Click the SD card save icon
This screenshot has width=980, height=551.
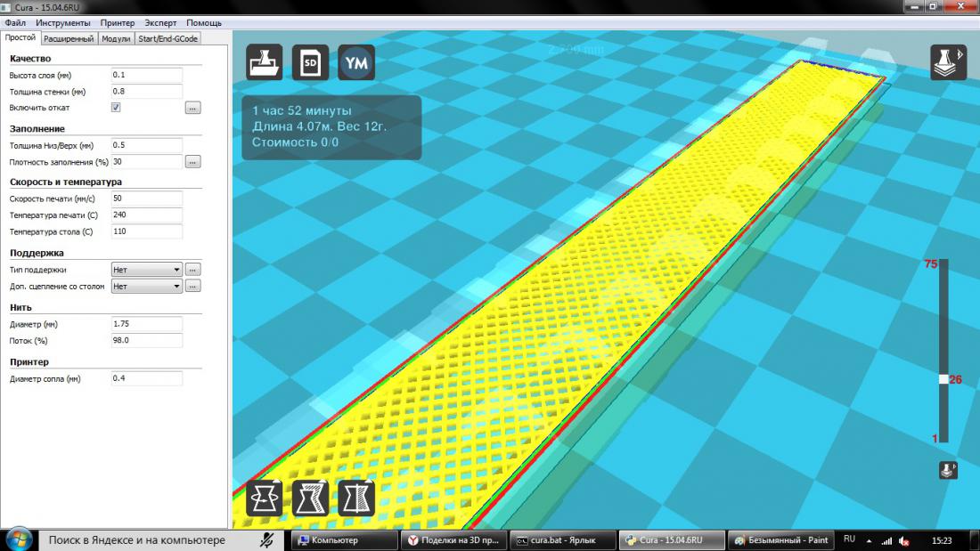point(310,63)
